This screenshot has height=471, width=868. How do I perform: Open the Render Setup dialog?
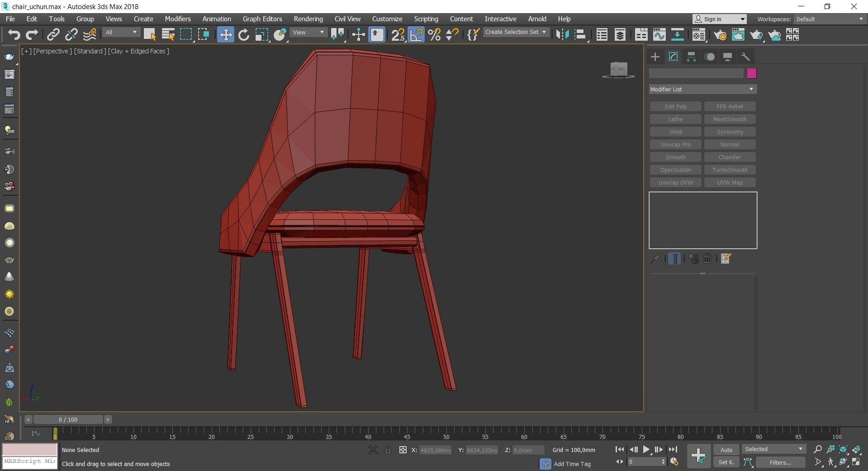tap(721, 34)
